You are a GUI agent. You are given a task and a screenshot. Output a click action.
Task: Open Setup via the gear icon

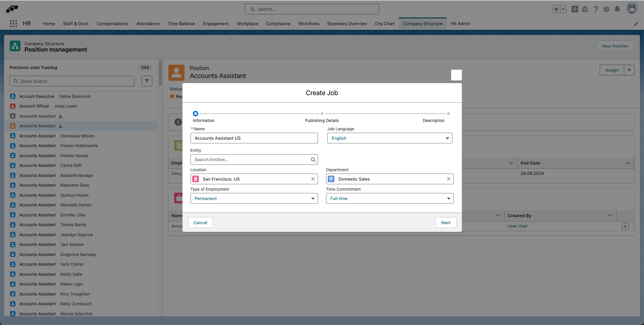pos(606,9)
